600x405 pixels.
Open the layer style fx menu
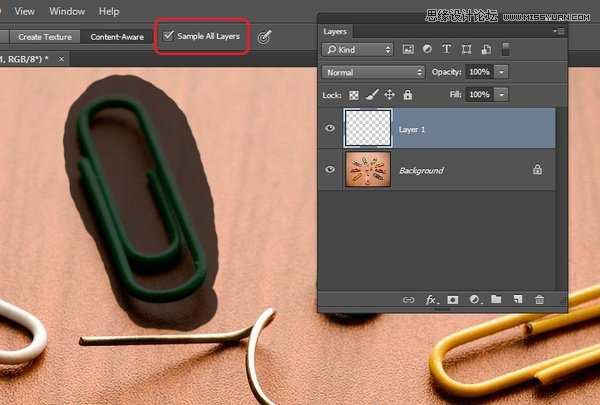(x=431, y=299)
